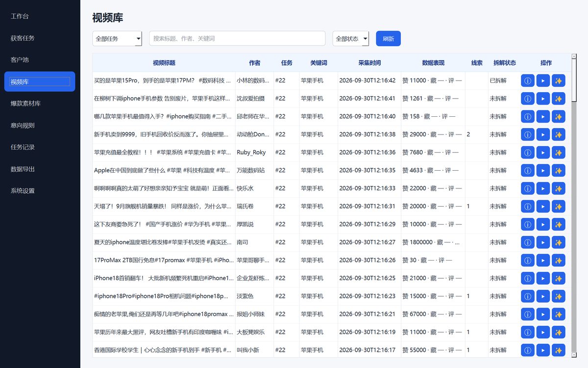Click the table scrollbar down arrow
588x368 pixels.
(574, 354)
